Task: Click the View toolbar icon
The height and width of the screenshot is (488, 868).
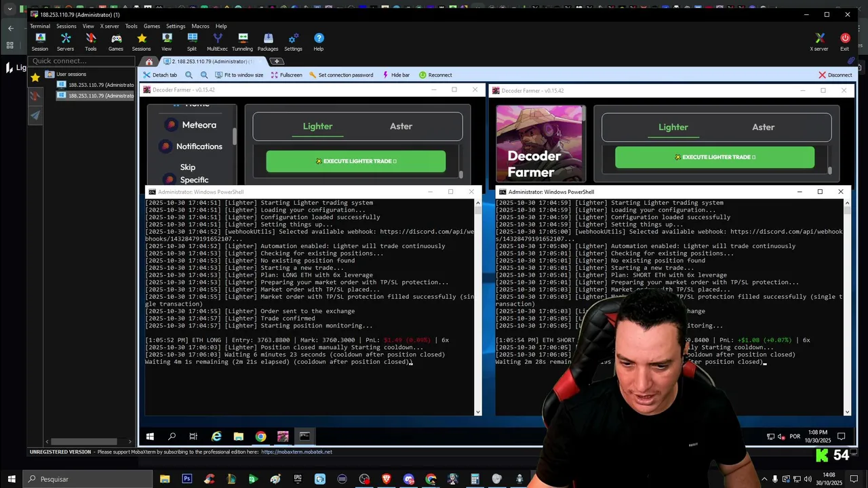Action: point(166,42)
